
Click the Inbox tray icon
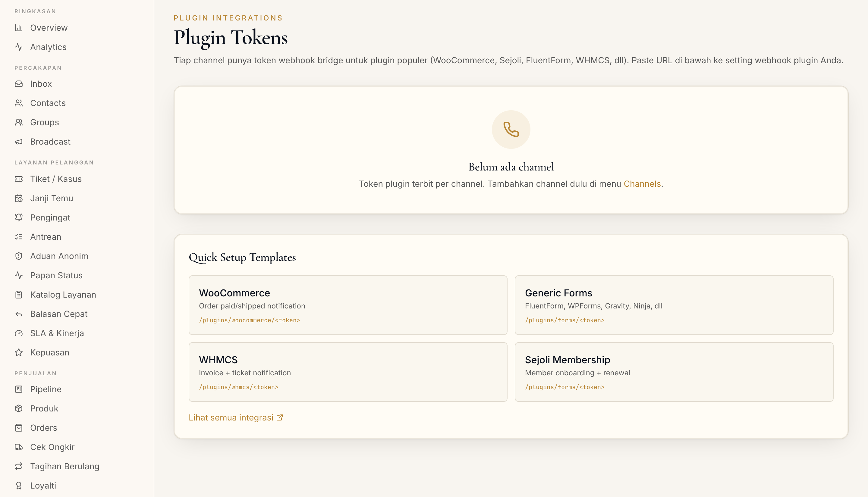[x=19, y=84]
